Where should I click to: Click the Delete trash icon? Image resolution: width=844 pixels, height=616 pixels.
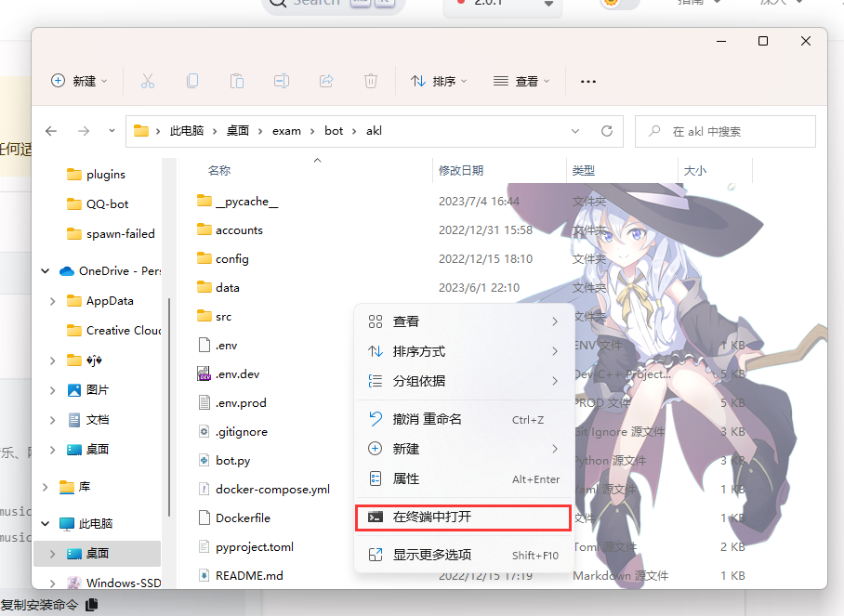point(371,81)
